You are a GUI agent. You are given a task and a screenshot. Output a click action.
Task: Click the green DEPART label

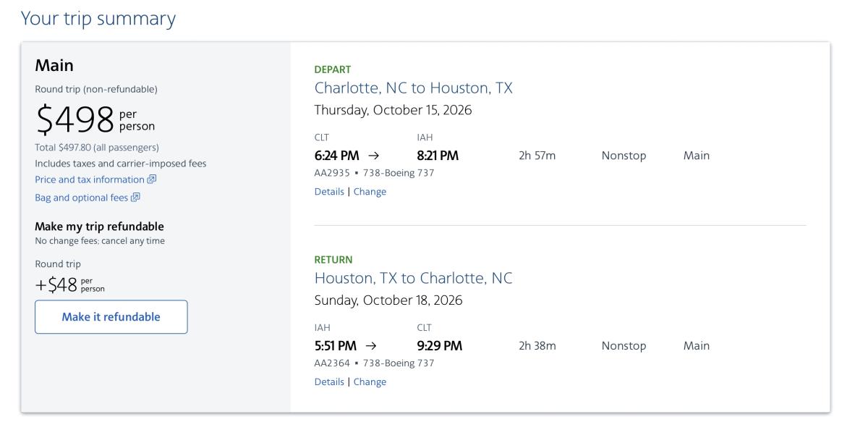tap(333, 69)
